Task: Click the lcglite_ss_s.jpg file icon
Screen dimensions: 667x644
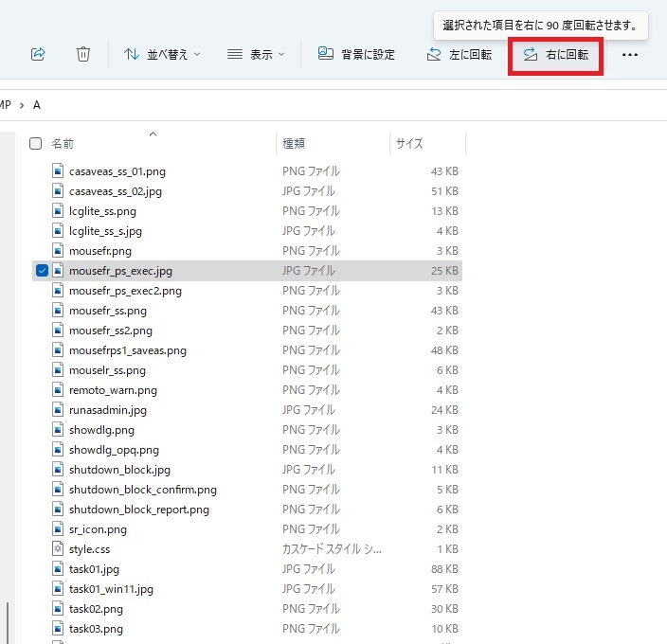Action: click(x=58, y=231)
